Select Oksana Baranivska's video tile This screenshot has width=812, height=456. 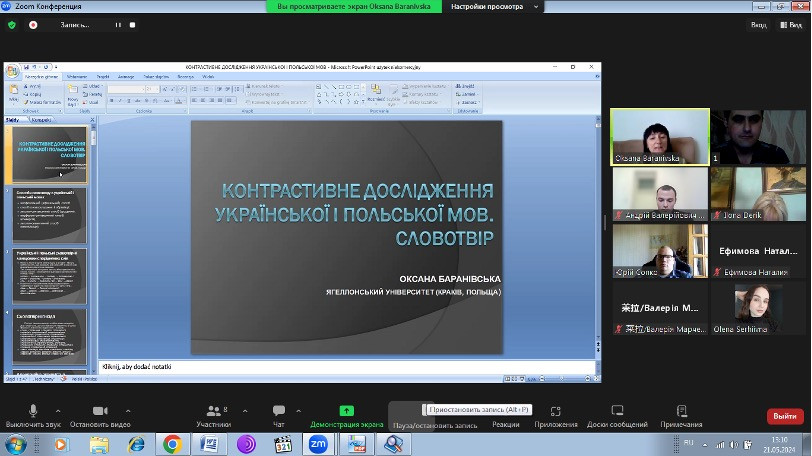point(660,136)
